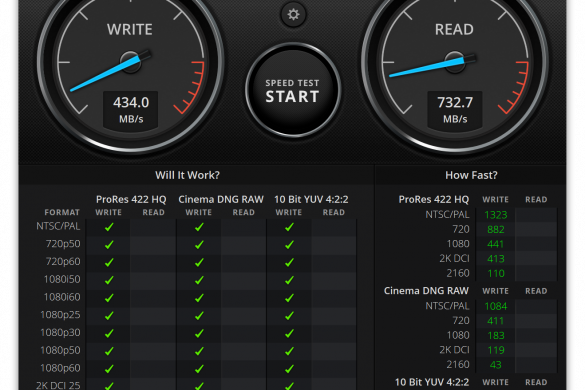
Task: Click ProRes 422 HQ write checkmark for 720p60
Action: tap(109, 262)
